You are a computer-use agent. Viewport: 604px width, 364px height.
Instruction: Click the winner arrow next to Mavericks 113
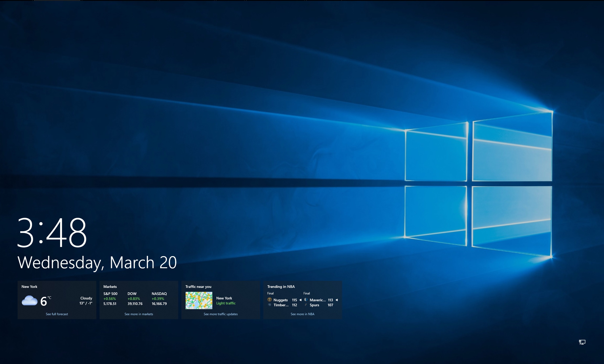(x=336, y=300)
